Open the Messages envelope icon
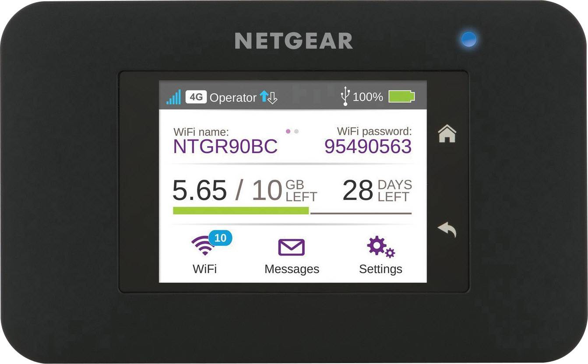 (292, 247)
